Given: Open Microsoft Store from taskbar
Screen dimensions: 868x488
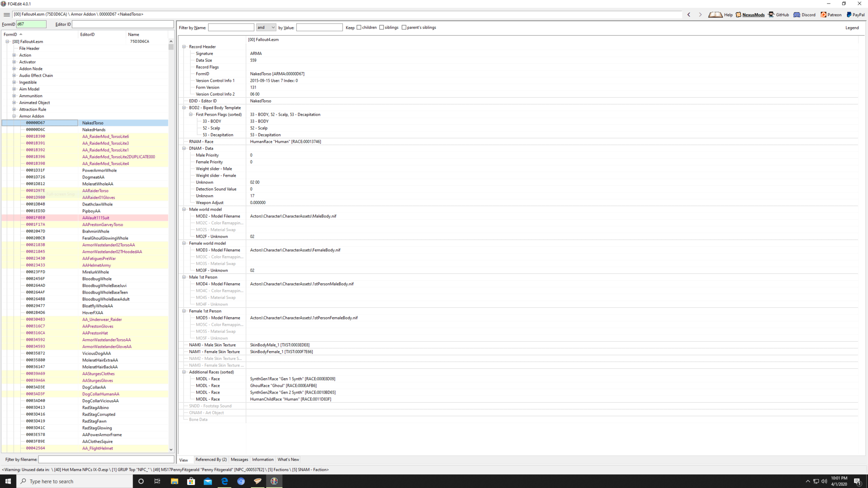Looking at the screenshot, I should point(191,481).
